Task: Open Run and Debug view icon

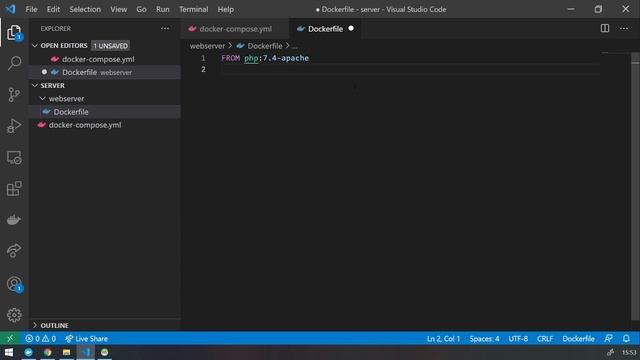Action: pos(14,126)
